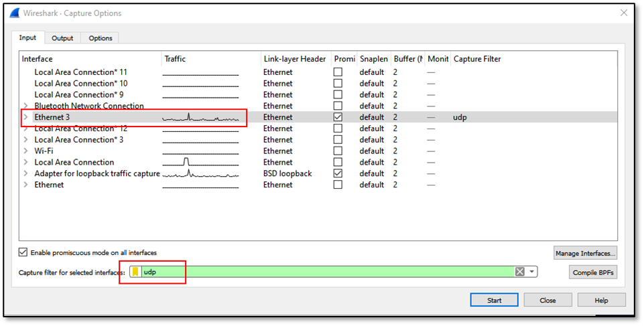Click the BSD loopback link-layer cell
Screen dimensions: 644x326
[287, 173]
